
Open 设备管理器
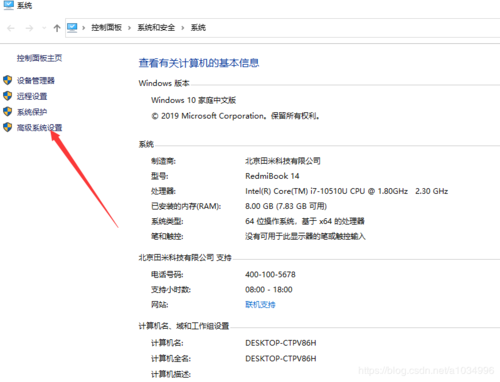point(36,81)
